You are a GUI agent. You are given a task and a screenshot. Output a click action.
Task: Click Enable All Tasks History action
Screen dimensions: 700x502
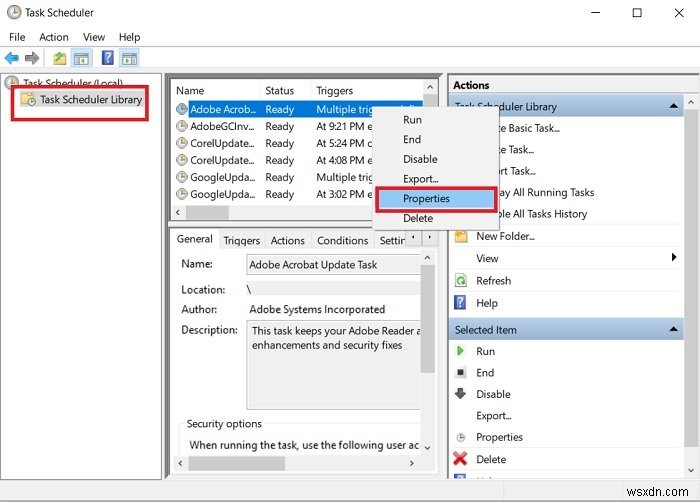click(542, 214)
